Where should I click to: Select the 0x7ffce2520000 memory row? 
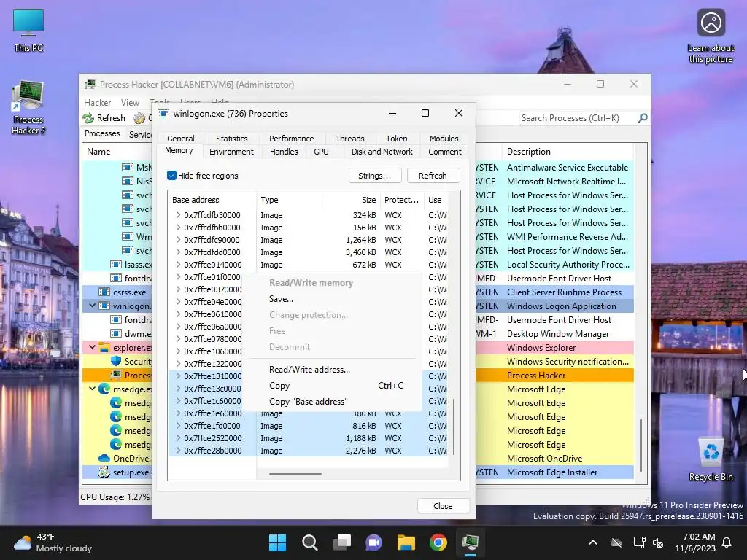pos(308,438)
